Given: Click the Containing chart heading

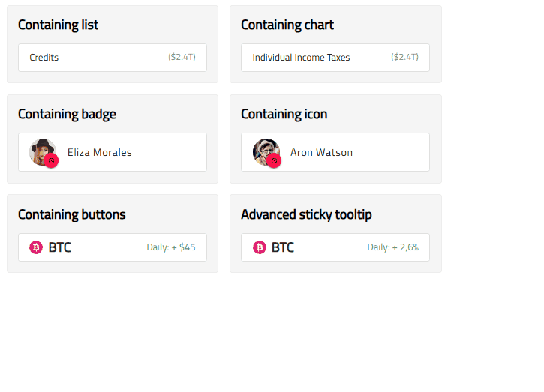Looking at the screenshot, I should coord(287,25).
